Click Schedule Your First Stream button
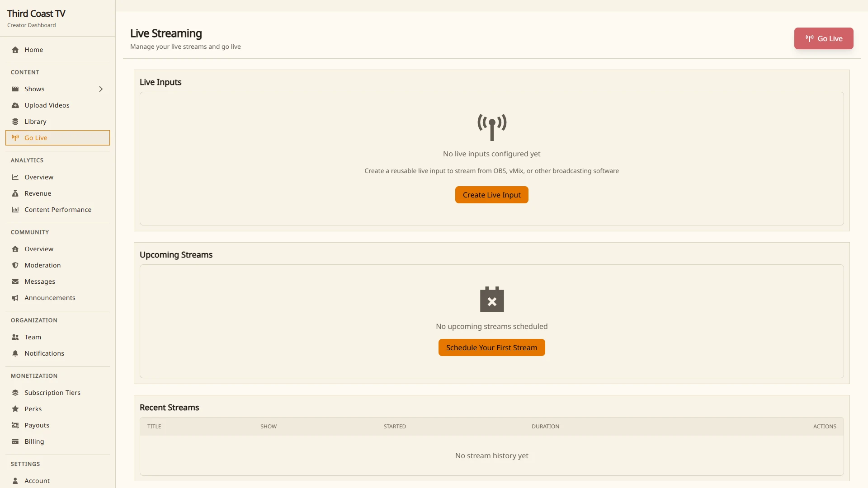 point(492,347)
